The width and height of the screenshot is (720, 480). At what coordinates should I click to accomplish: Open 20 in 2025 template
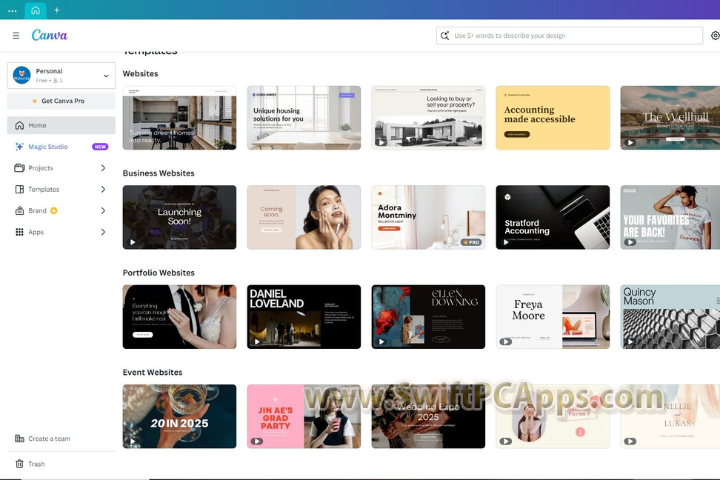180,417
